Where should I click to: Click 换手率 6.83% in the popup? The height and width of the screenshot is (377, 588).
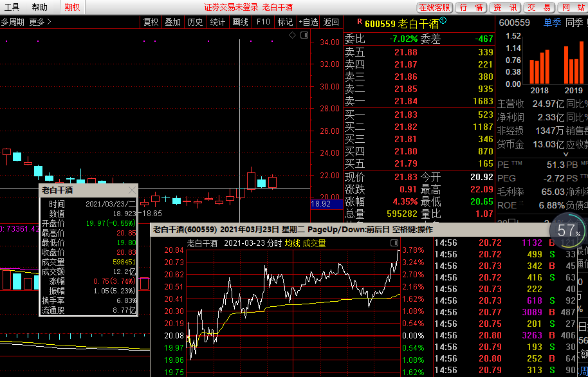point(126,300)
